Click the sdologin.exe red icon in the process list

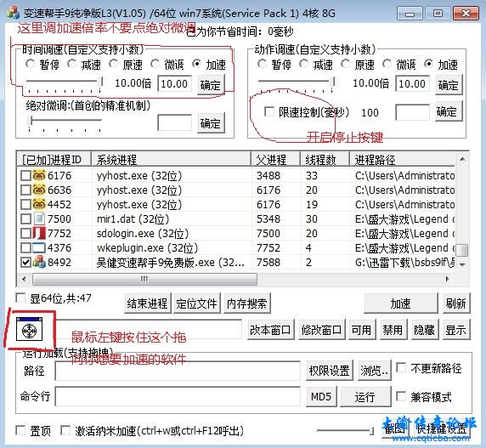[x=39, y=233]
